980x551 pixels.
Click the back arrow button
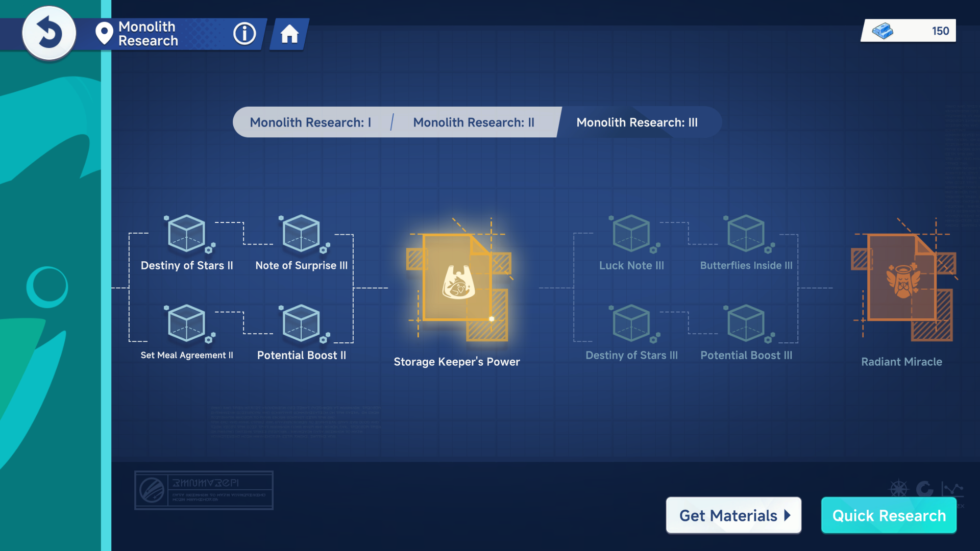point(49,33)
